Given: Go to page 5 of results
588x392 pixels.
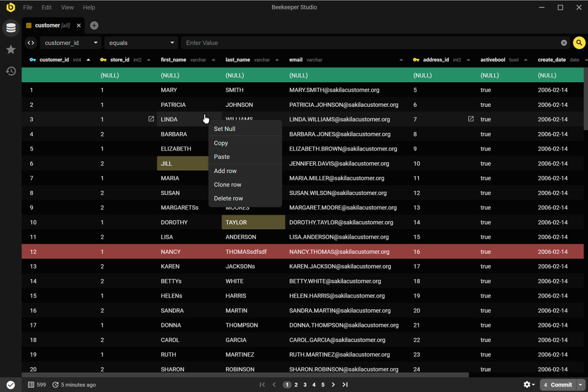Looking at the screenshot, I should click(x=323, y=384).
